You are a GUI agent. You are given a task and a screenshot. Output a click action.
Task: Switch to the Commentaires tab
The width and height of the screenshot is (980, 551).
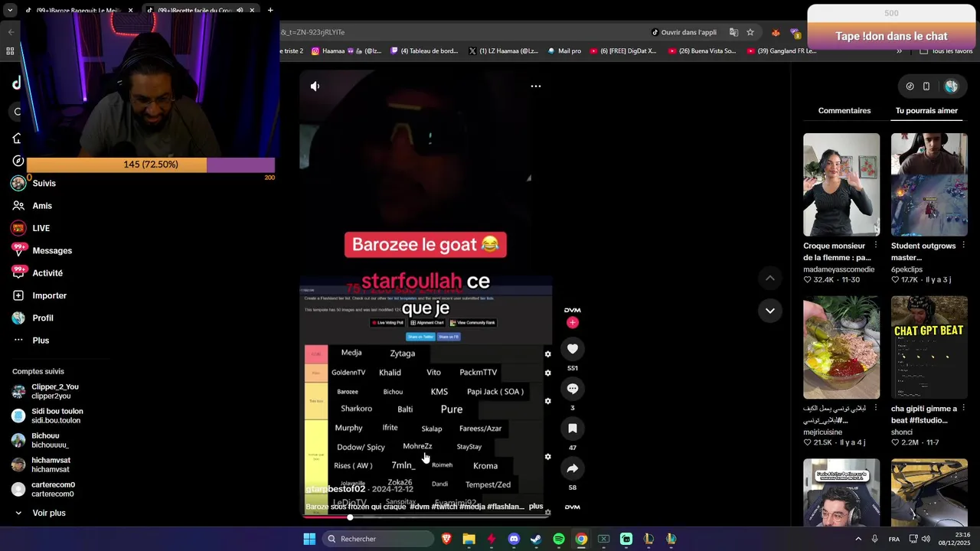tap(844, 111)
